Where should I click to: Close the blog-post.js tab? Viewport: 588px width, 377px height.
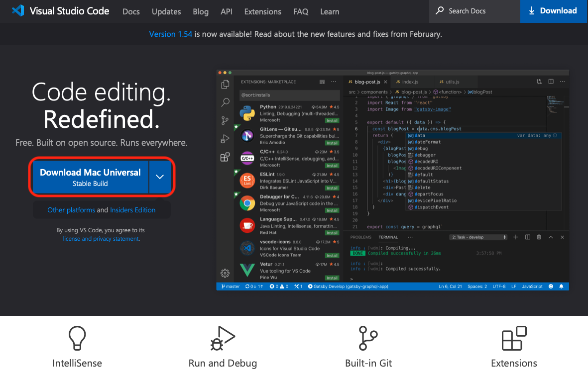coord(385,82)
